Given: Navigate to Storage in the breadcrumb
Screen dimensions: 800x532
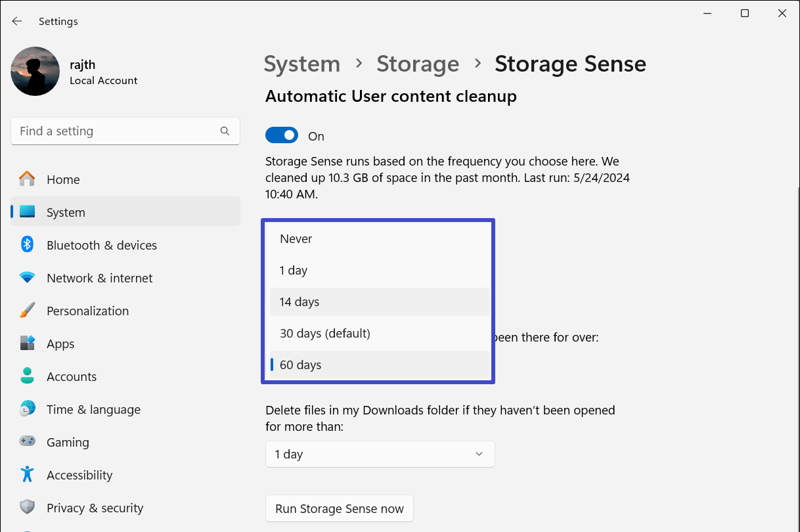Looking at the screenshot, I should point(418,64).
